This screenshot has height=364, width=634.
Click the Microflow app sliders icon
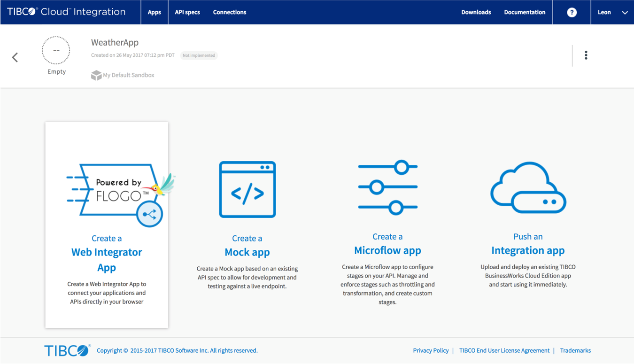(387, 187)
